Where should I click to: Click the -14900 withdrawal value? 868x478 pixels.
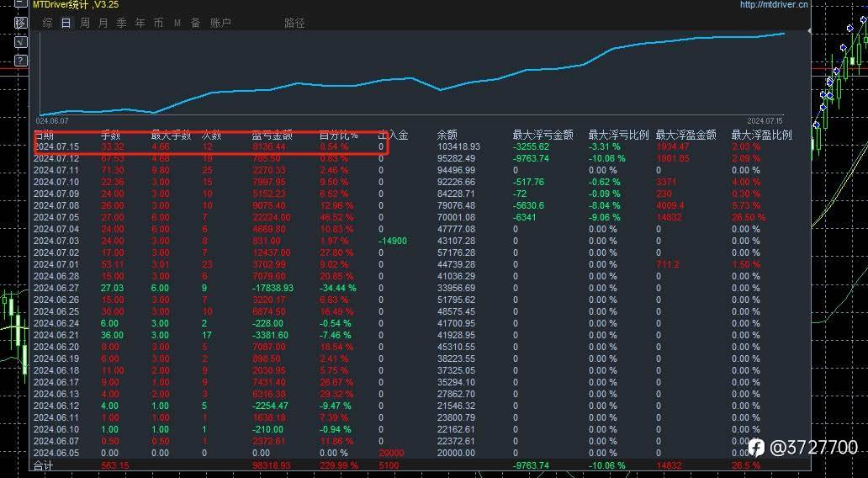[x=393, y=241]
